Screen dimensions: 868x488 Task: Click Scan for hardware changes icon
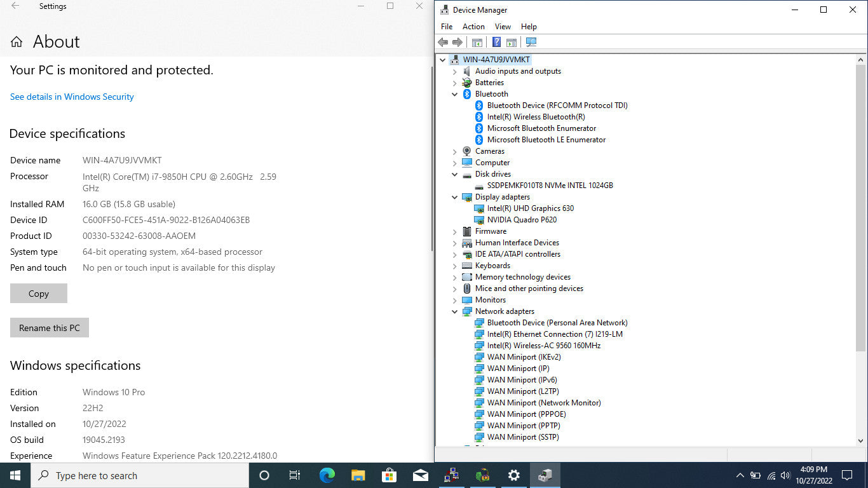531,43
